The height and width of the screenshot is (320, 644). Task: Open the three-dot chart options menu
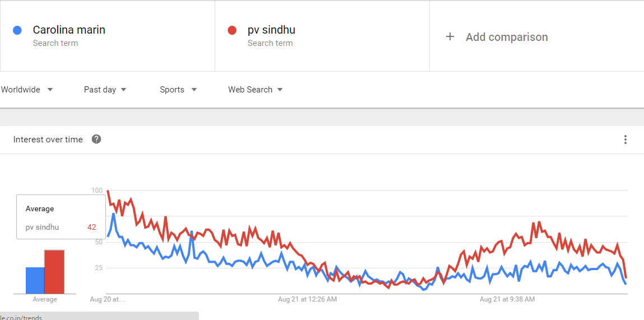[x=626, y=140]
